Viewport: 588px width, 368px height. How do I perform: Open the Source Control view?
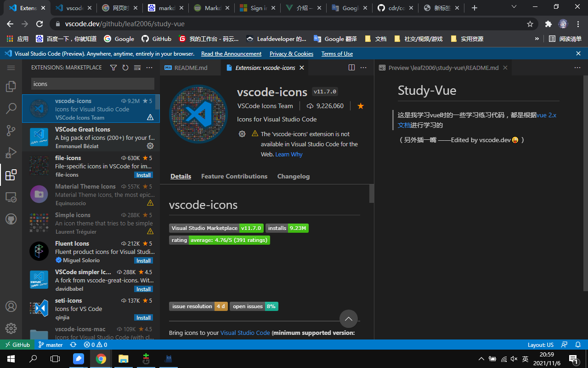tap(11, 131)
